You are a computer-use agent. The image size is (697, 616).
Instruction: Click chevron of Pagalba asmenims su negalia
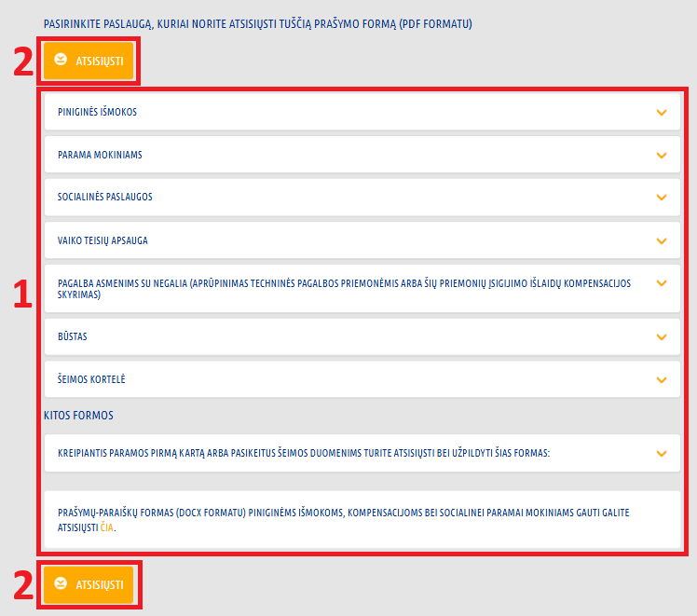[662, 283]
